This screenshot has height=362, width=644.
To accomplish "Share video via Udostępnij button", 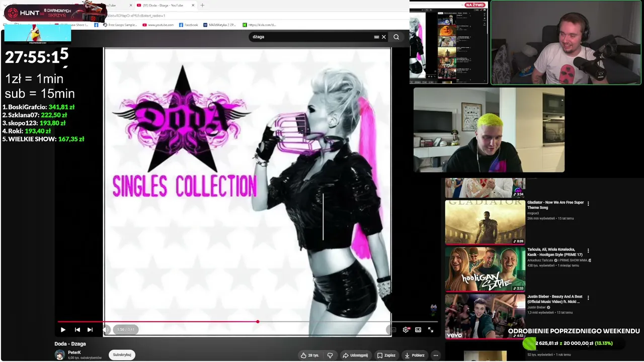I will pos(355,355).
